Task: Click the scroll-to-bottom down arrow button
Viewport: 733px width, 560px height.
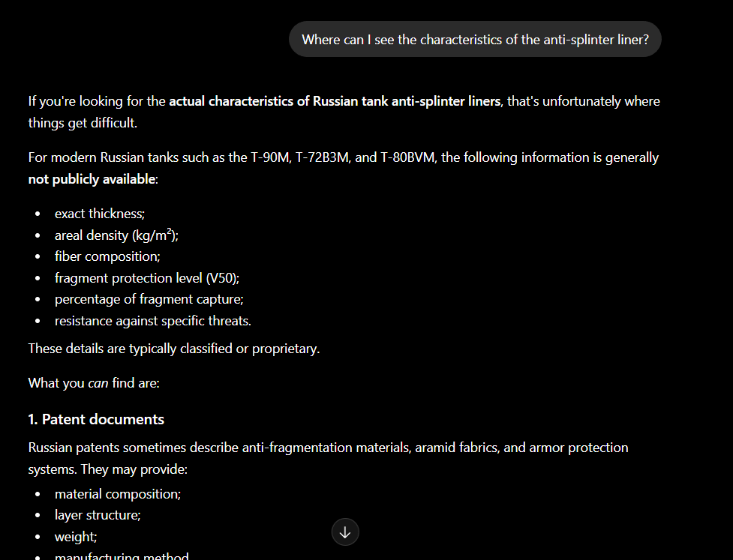Action: tap(345, 532)
